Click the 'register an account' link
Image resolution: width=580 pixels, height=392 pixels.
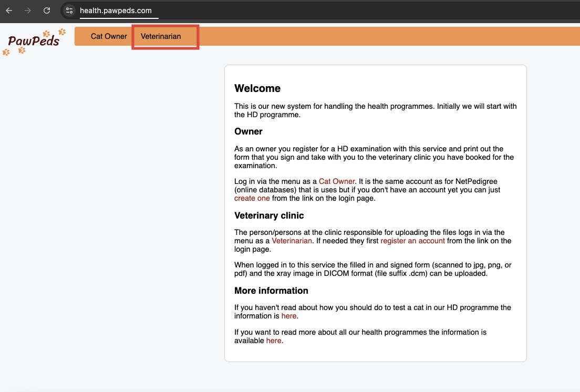pos(412,241)
